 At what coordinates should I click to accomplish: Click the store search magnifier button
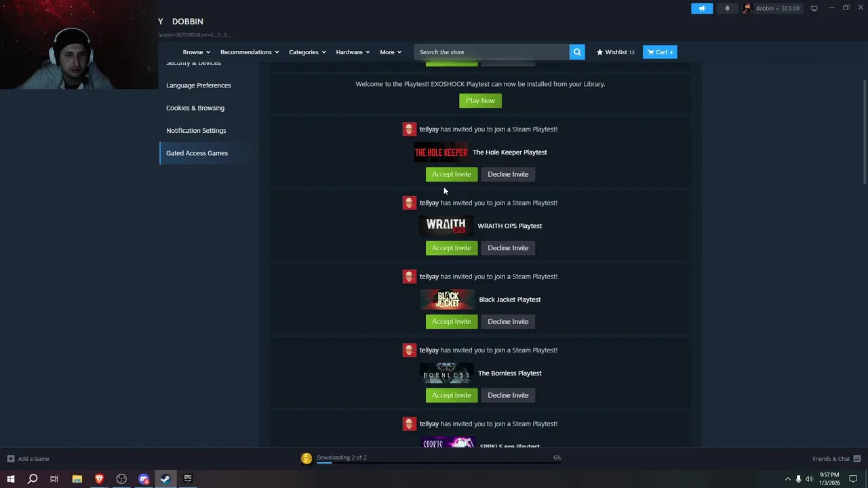point(577,52)
